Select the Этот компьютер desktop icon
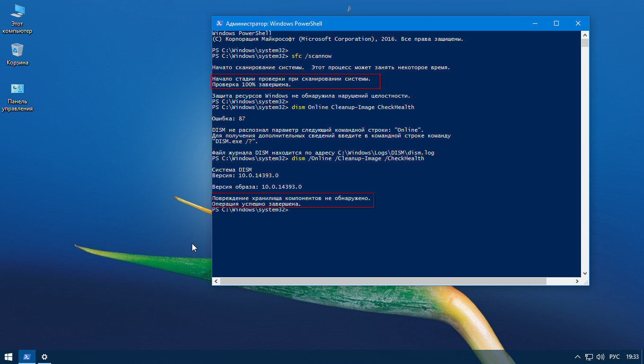644x364 pixels. [x=18, y=19]
